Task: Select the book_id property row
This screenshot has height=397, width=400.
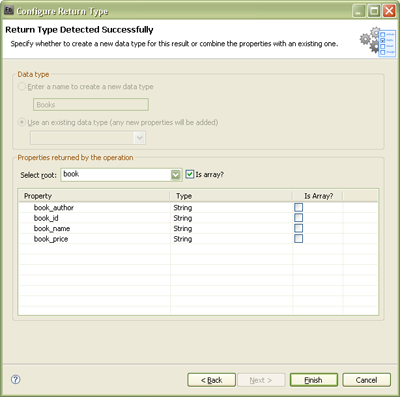Action: pos(198,218)
